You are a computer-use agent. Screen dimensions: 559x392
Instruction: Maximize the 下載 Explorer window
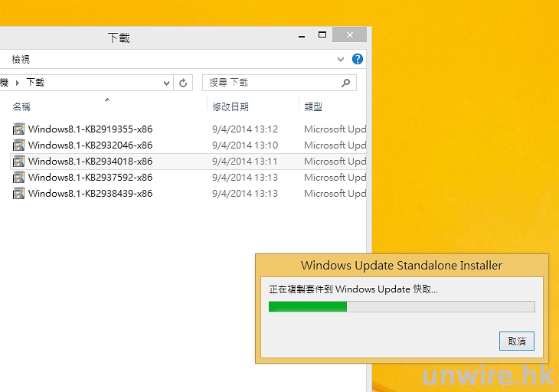(322, 35)
